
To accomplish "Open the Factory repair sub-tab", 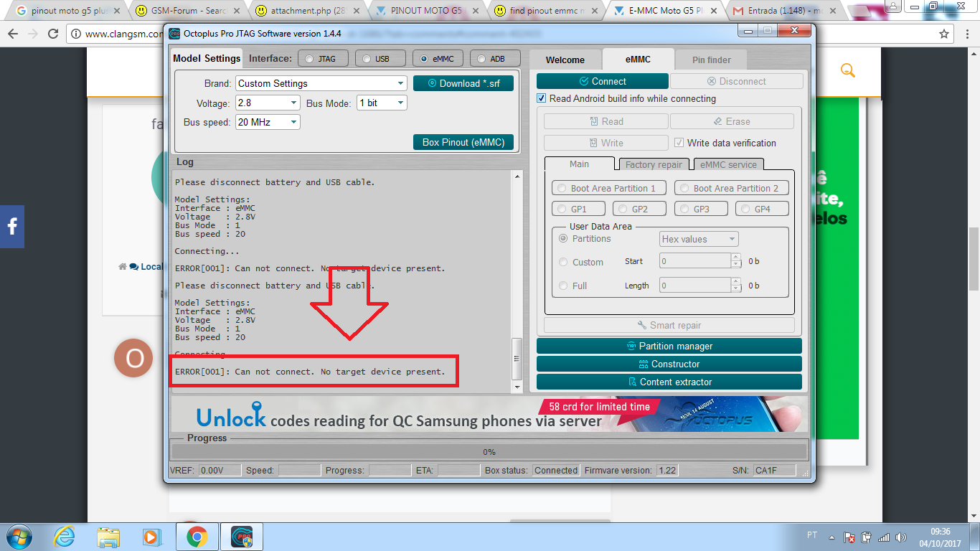I will (x=654, y=164).
